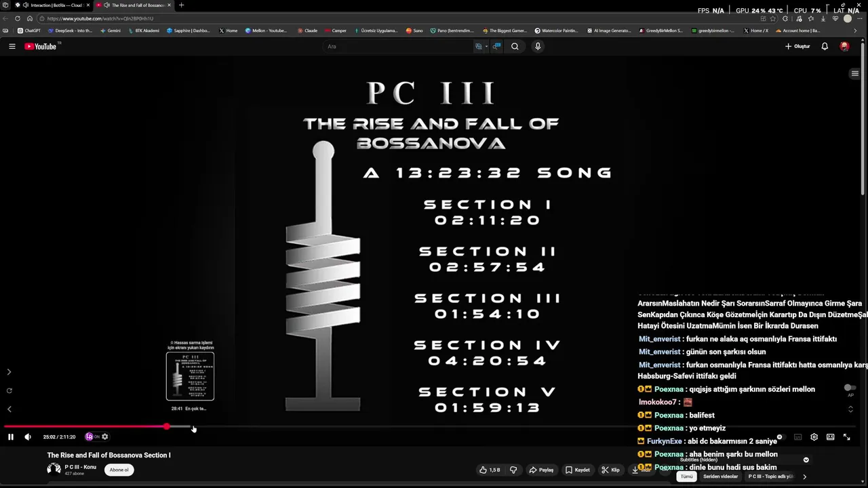Pause the video with the pause button

(10, 437)
